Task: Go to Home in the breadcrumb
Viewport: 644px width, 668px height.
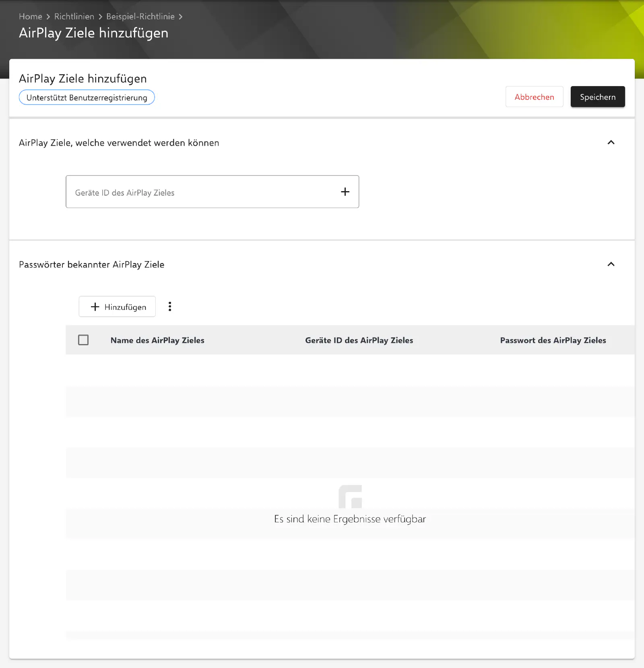Action: click(x=31, y=16)
